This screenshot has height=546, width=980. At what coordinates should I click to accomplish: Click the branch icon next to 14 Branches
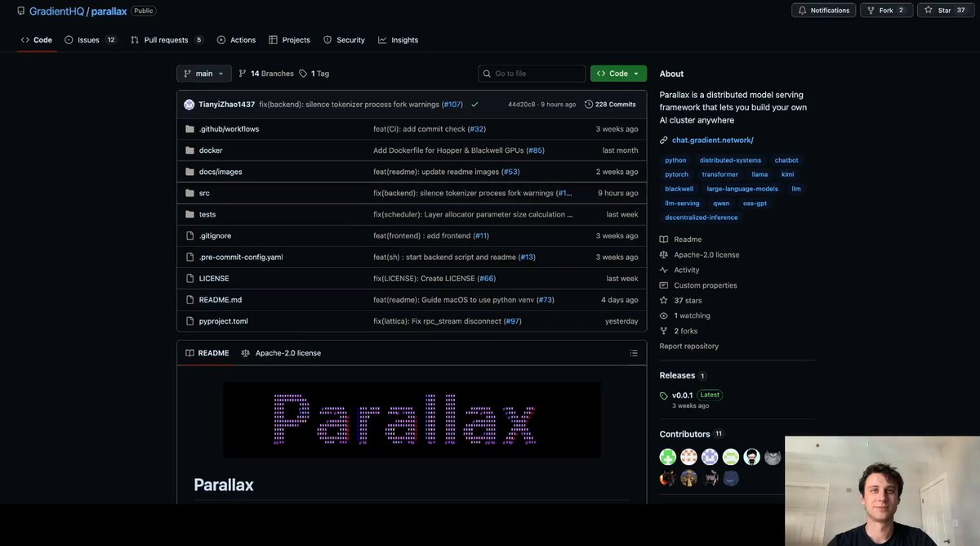tap(243, 73)
